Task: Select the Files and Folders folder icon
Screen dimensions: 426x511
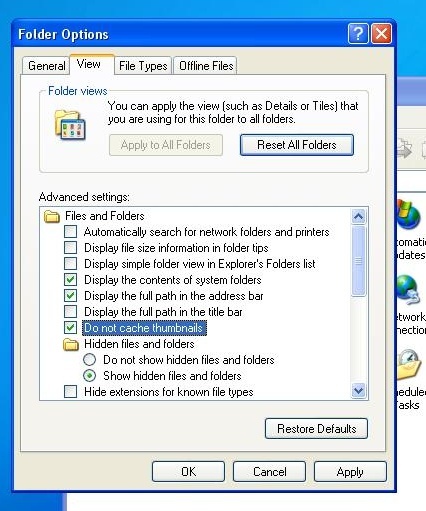Action: click(52, 216)
